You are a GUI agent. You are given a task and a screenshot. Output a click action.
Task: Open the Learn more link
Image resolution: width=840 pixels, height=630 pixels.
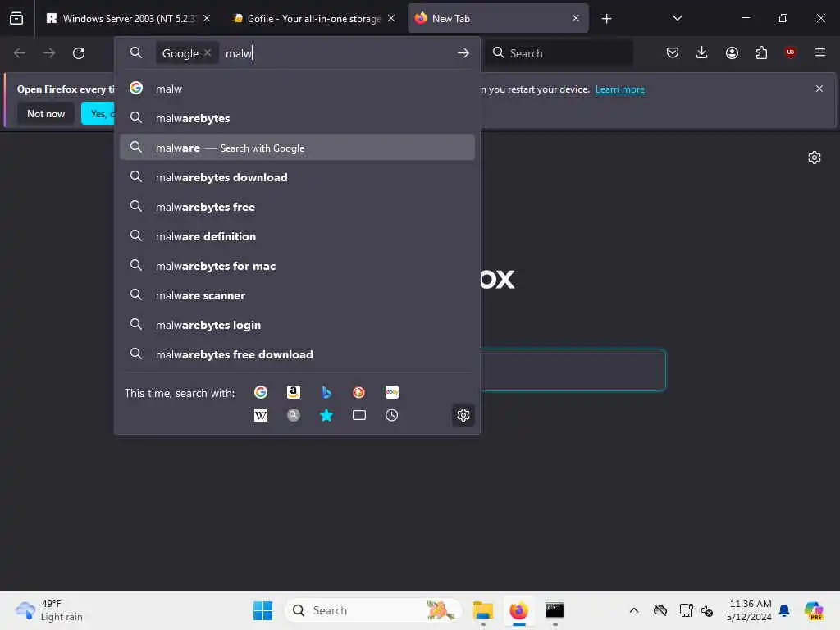point(620,89)
